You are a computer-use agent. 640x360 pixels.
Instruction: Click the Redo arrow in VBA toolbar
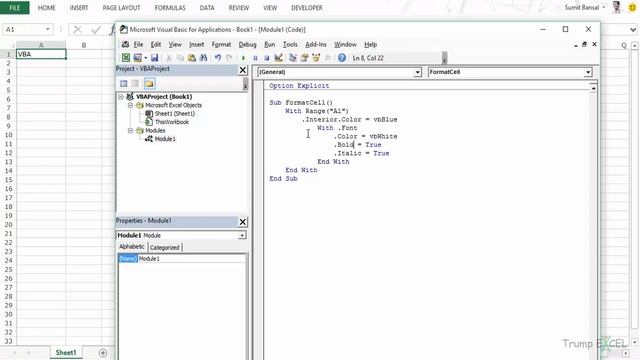tap(229, 58)
